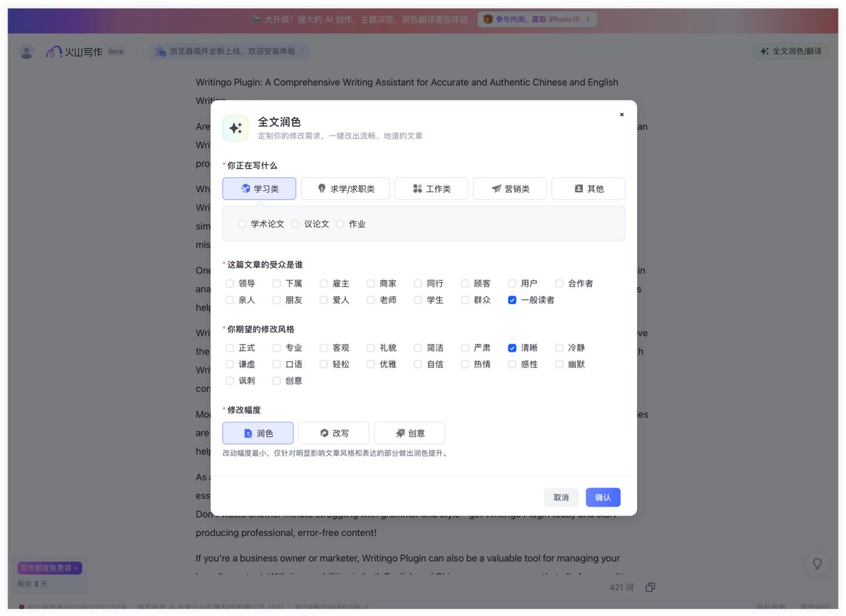This screenshot has width=846, height=616.
Task: Check the 感性 style checkbox
Action: click(x=512, y=365)
